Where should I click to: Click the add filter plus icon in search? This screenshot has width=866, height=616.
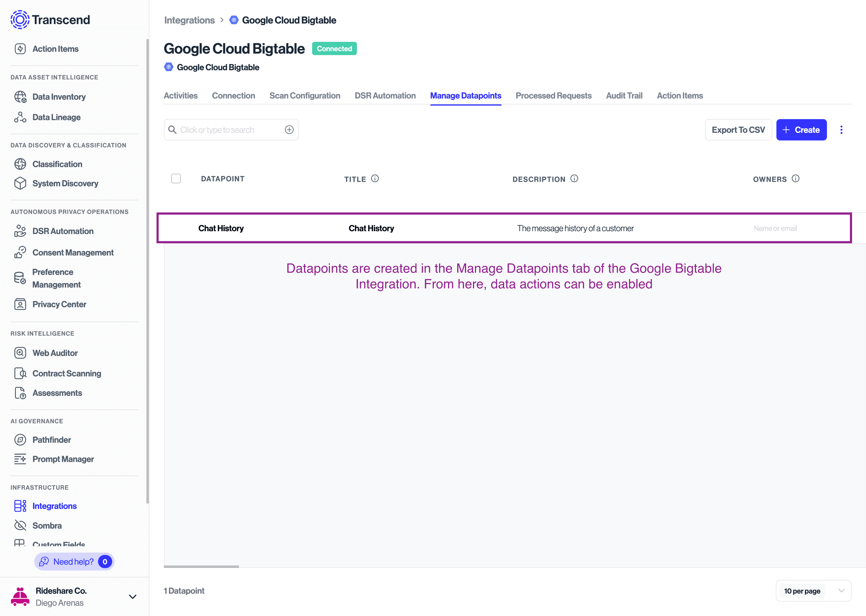pos(289,130)
